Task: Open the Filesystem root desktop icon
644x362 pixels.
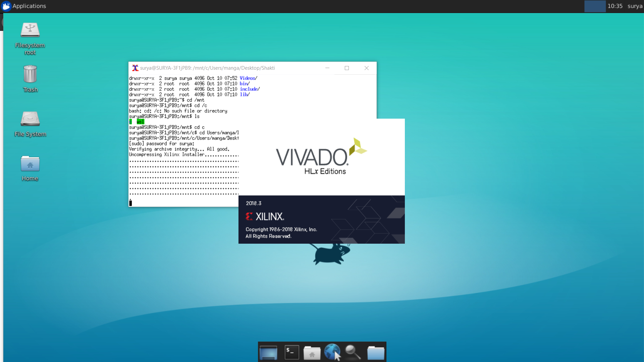Action: (x=30, y=38)
